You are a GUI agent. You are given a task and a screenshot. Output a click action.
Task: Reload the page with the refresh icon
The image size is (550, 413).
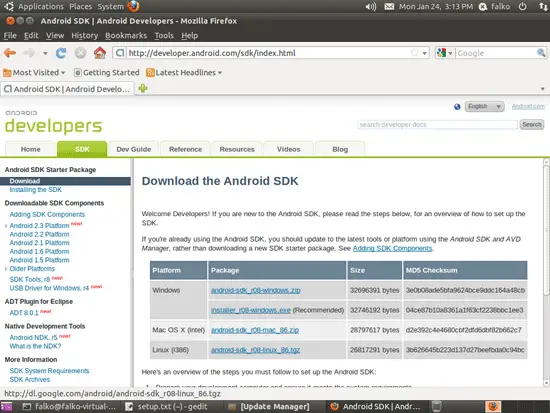pos(61,53)
